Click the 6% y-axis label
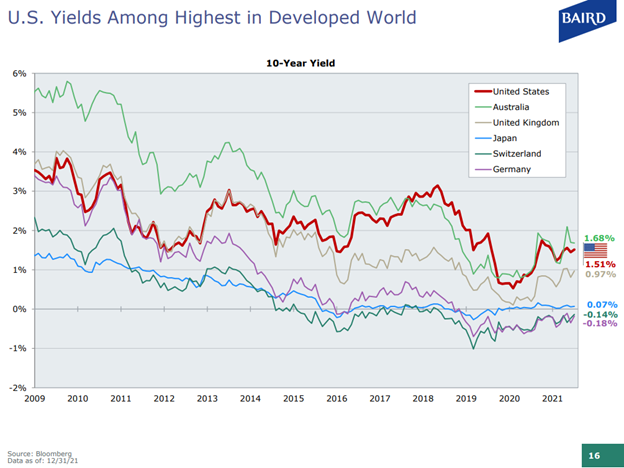 pos(21,74)
